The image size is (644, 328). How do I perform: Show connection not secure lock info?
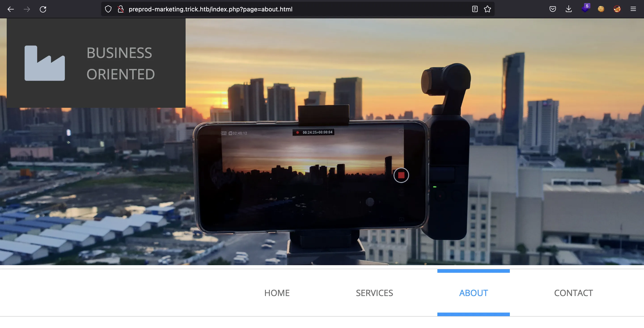121,9
